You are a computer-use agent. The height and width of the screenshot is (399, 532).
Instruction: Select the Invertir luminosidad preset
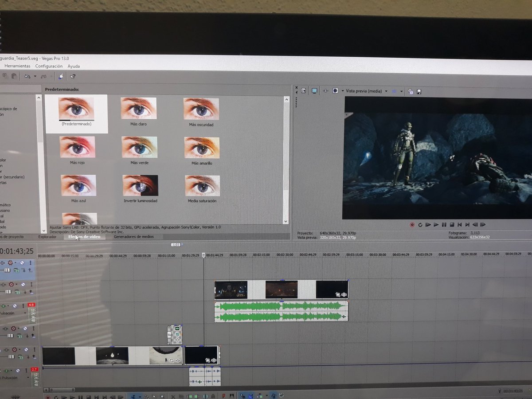click(x=141, y=189)
